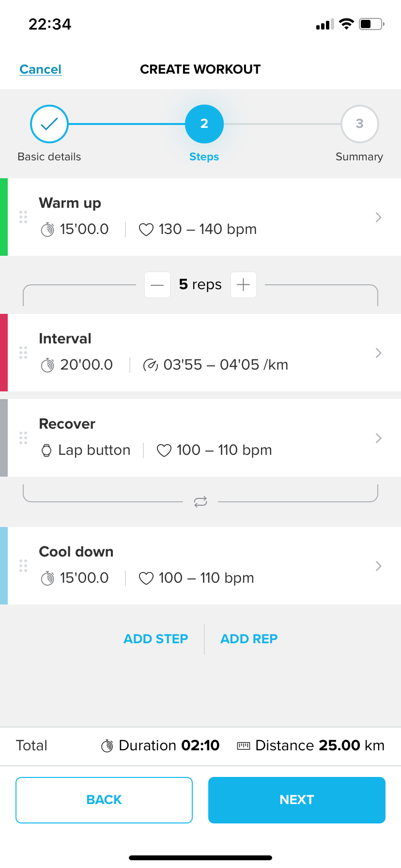401x868 pixels.
Task: Open Warm up step details chevron
Action: [x=378, y=217]
